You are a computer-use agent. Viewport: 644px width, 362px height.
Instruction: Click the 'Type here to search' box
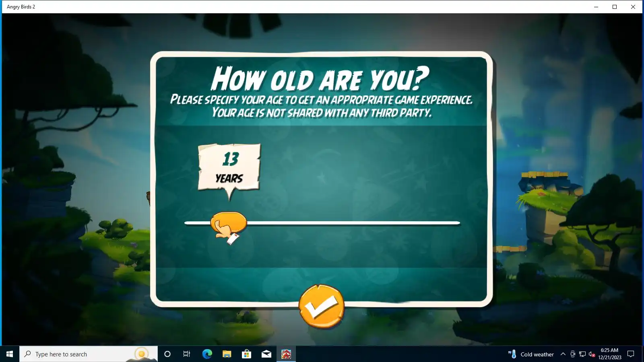[x=88, y=354]
